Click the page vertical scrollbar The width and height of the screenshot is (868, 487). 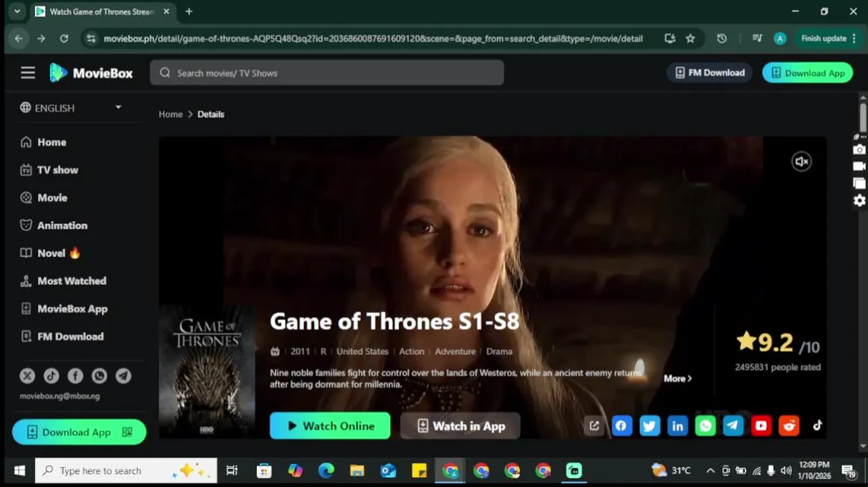tap(863, 117)
